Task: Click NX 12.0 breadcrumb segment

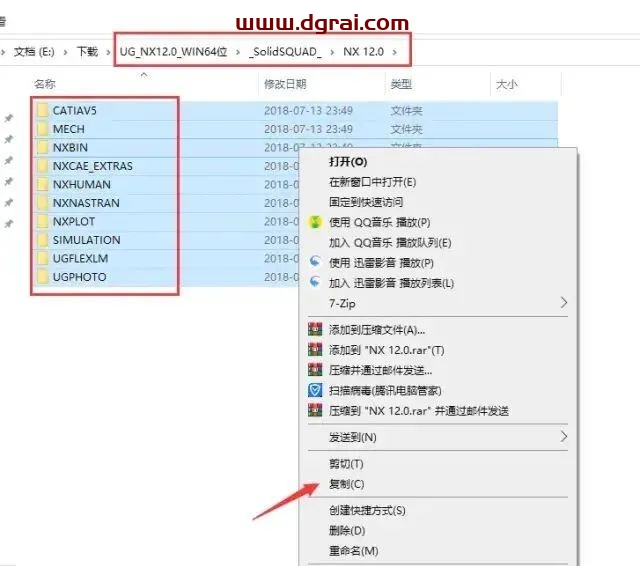Action: (x=363, y=52)
